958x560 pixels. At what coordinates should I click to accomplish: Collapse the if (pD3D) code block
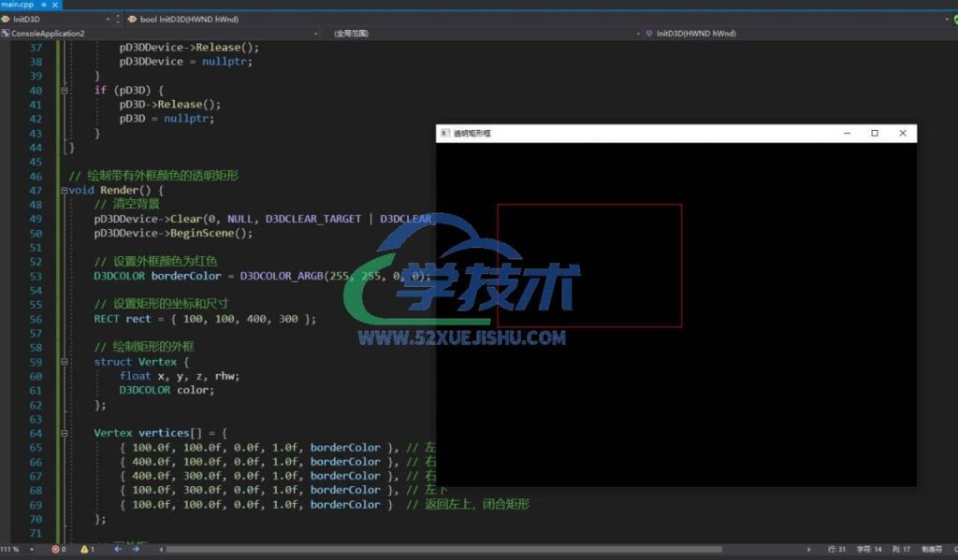64,91
